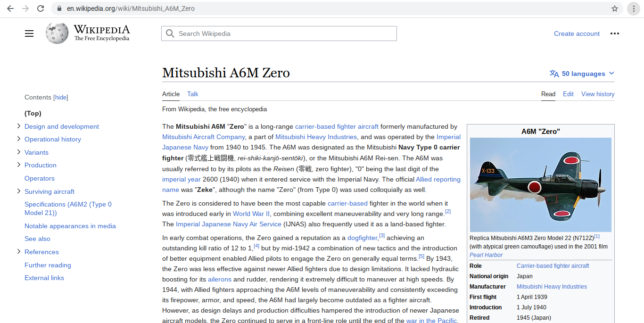Click the 'Japan' national origin value
This screenshot has width=644, height=323.
point(525,276)
